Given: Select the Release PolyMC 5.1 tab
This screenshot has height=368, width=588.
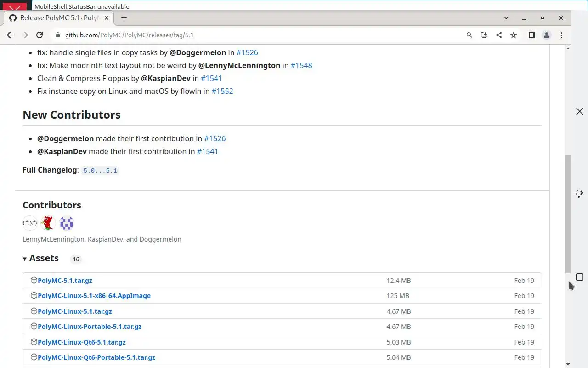Looking at the screenshot, I should tap(57, 18).
